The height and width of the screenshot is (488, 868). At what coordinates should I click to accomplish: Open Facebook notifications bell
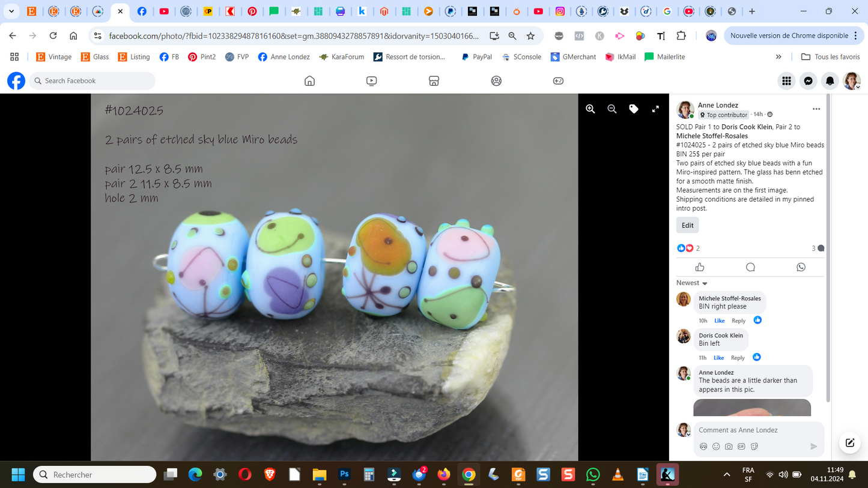coord(830,80)
